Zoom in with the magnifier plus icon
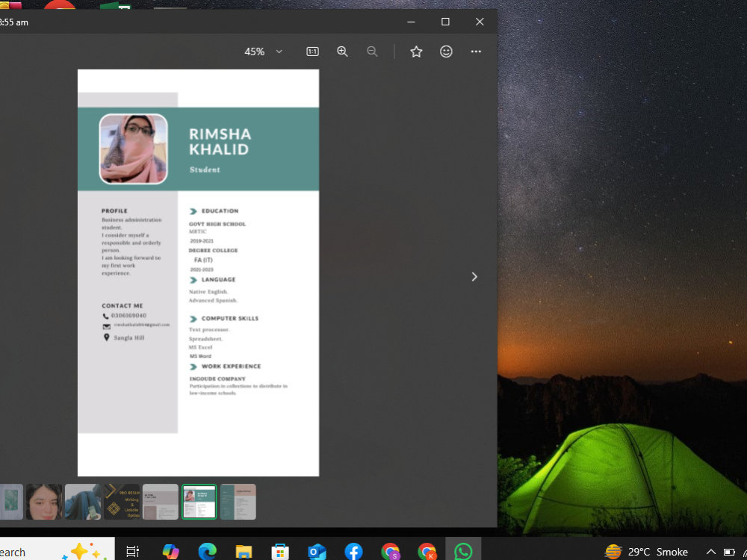Screen dimensions: 747x560 [343, 52]
